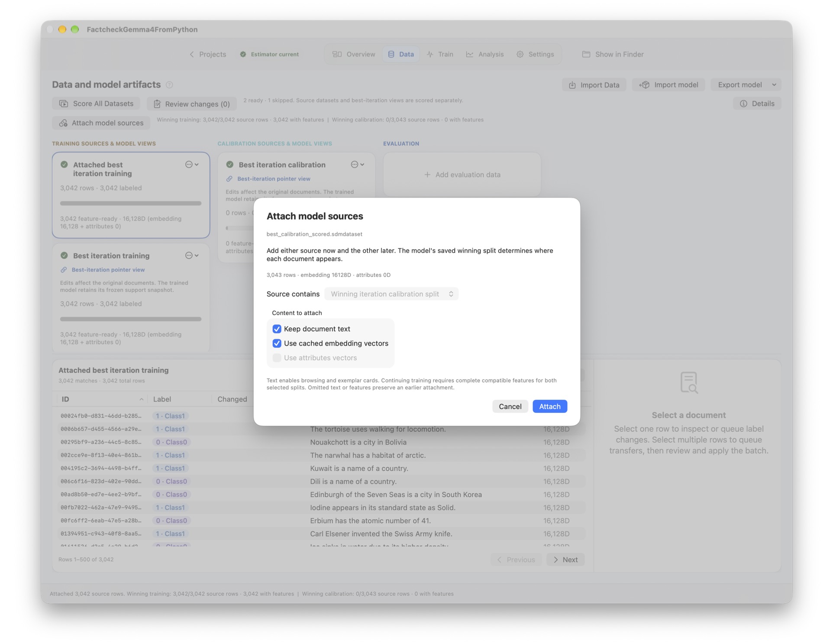
Task: Click the Score All Datasets play icon
Action: tap(64, 104)
